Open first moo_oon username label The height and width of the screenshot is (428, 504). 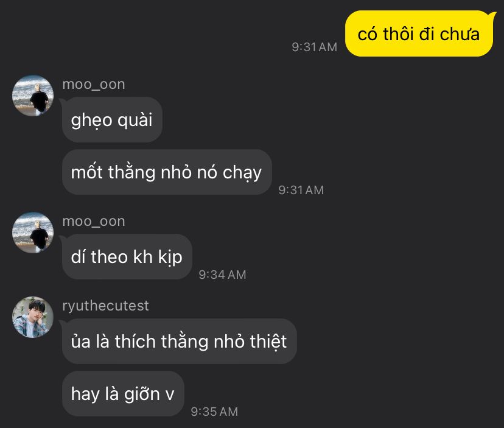pyautogui.click(x=94, y=84)
